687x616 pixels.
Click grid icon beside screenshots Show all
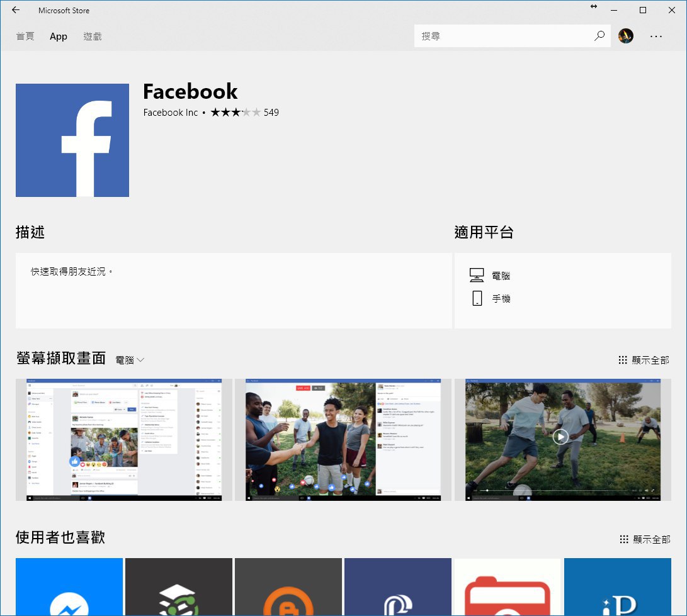[623, 360]
